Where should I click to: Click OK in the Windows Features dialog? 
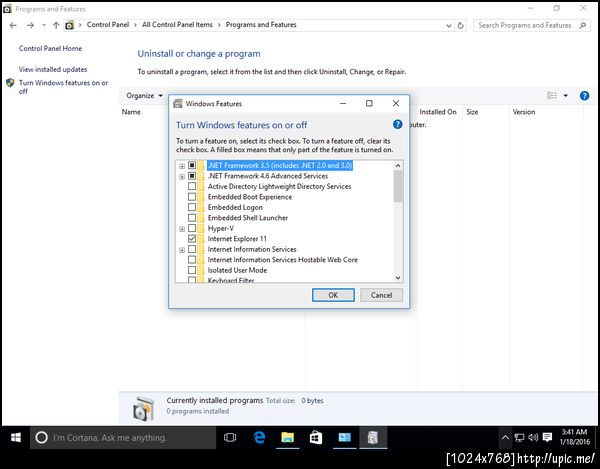coord(333,295)
